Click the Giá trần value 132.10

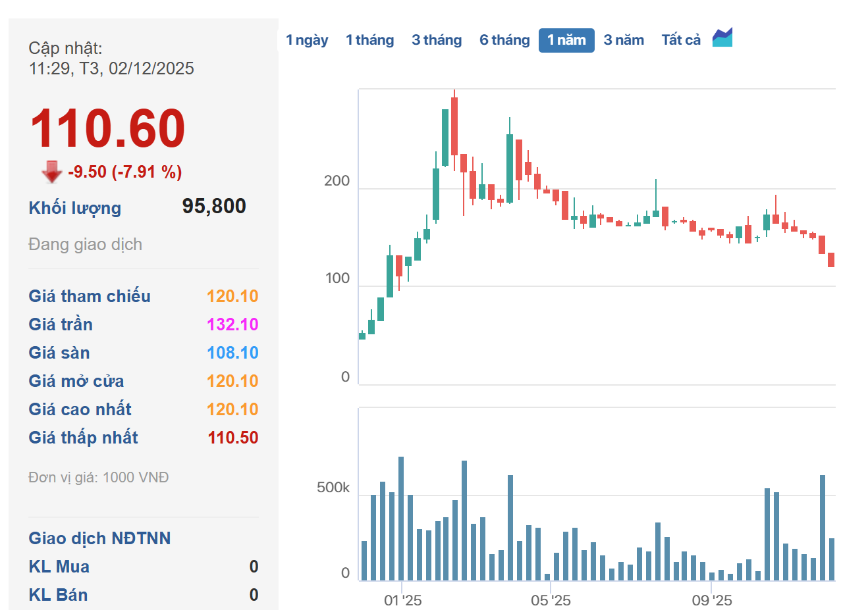coord(232,324)
